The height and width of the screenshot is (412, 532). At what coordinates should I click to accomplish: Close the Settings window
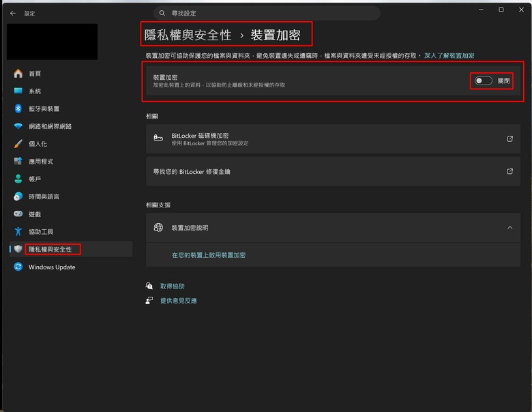(522, 10)
